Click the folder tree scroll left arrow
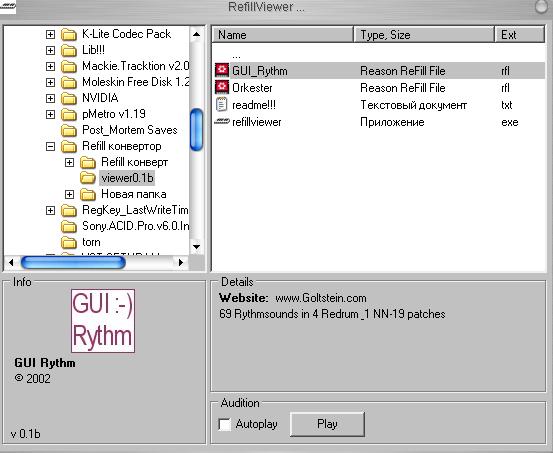This screenshot has height=453, width=553. [x=11, y=262]
